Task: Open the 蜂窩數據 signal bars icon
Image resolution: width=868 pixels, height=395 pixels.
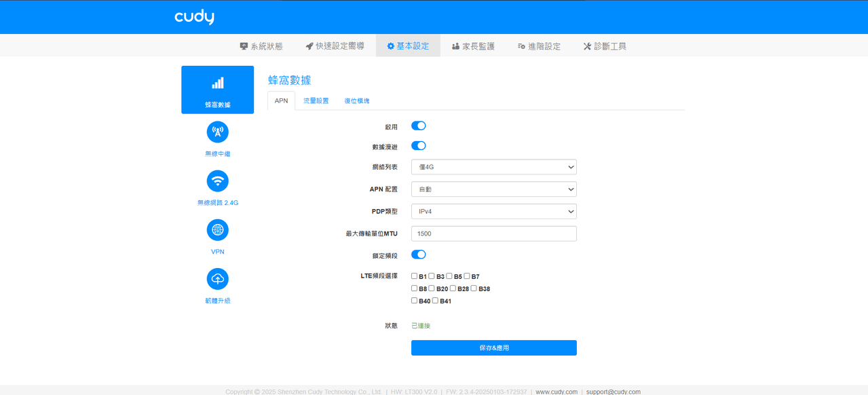Action: point(218,83)
